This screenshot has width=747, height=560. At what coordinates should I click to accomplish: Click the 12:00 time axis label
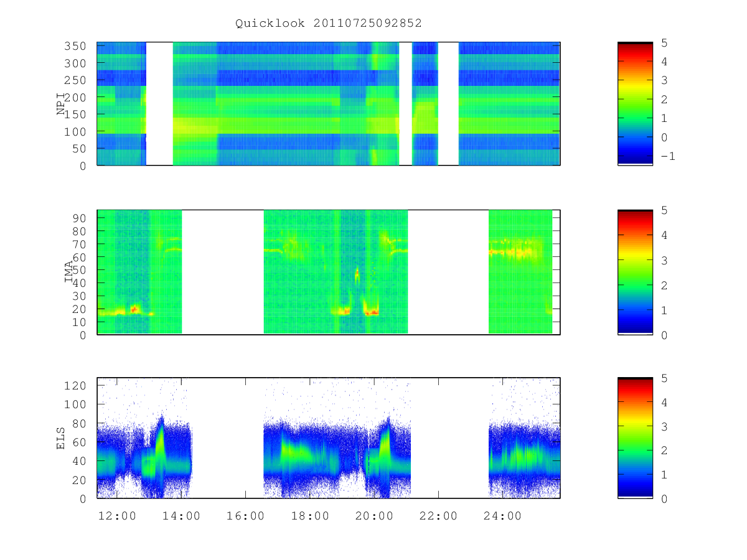pyautogui.click(x=117, y=516)
